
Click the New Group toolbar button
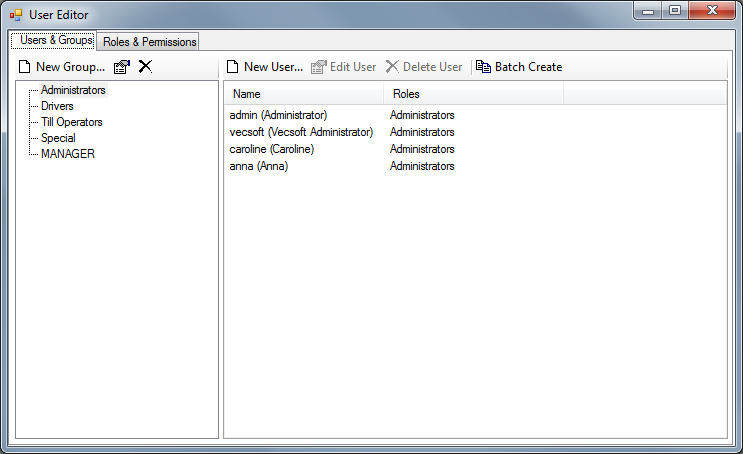pos(62,67)
